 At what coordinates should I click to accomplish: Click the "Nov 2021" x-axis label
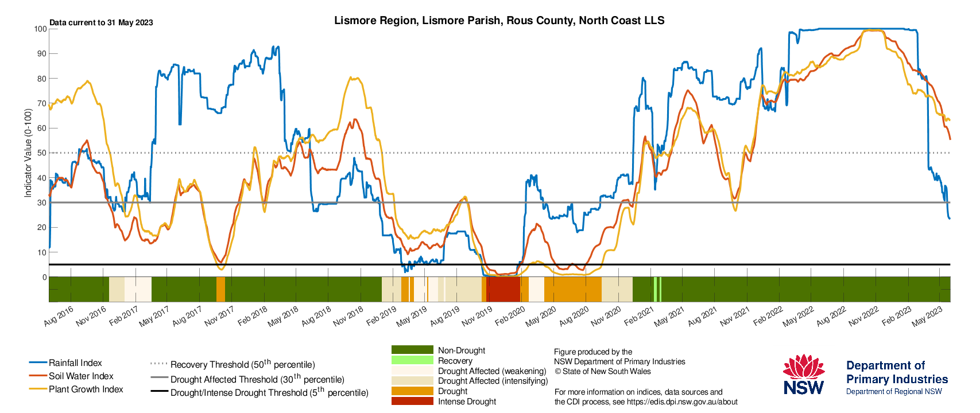tap(735, 316)
